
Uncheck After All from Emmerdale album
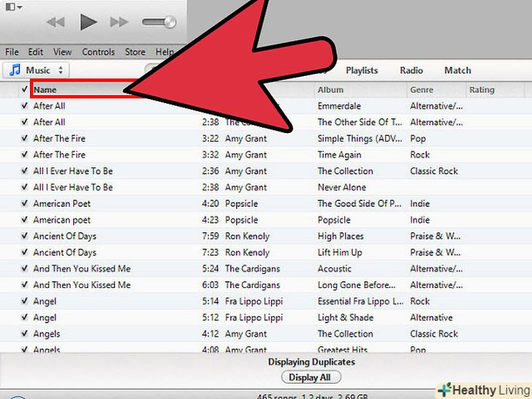tap(24, 106)
